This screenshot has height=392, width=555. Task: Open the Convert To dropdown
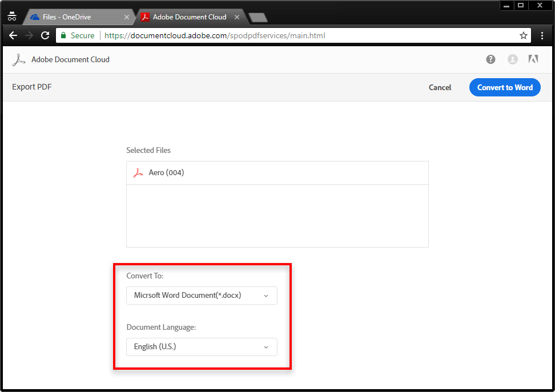click(x=201, y=296)
